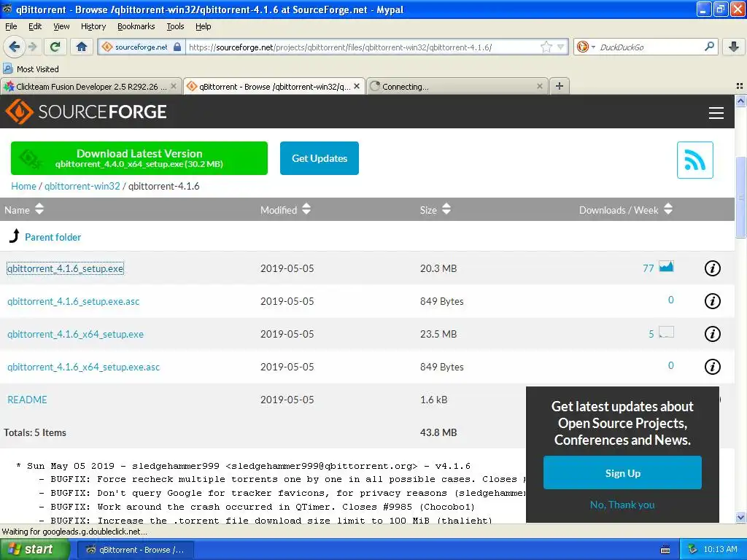Open the URL history dropdown arrow
The height and width of the screenshot is (560, 747).
click(560, 47)
